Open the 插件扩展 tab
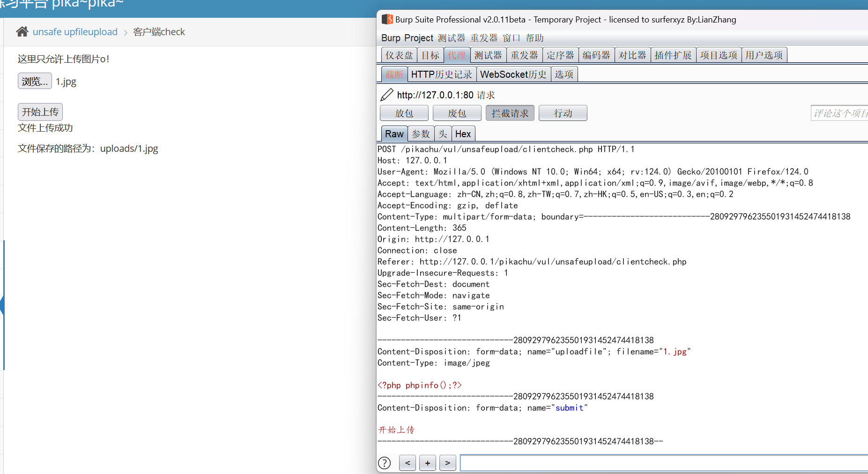The image size is (868, 474). point(673,55)
